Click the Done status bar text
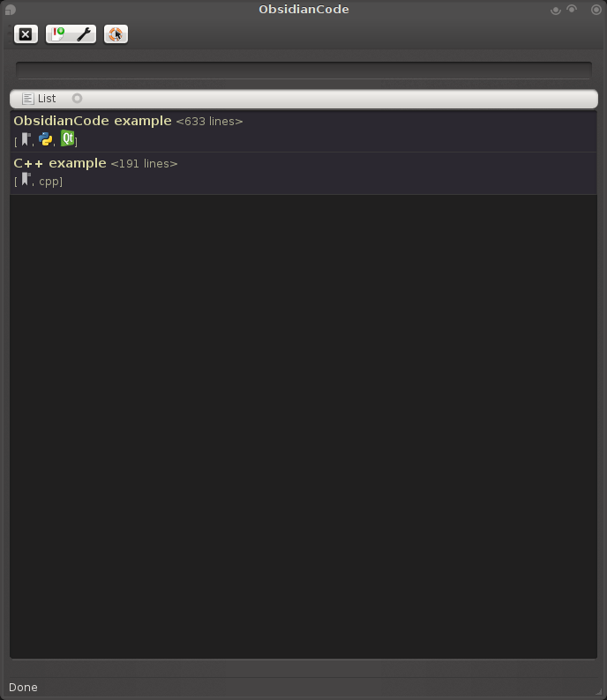This screenshot has height=700, width=607. tap(23, 687)
